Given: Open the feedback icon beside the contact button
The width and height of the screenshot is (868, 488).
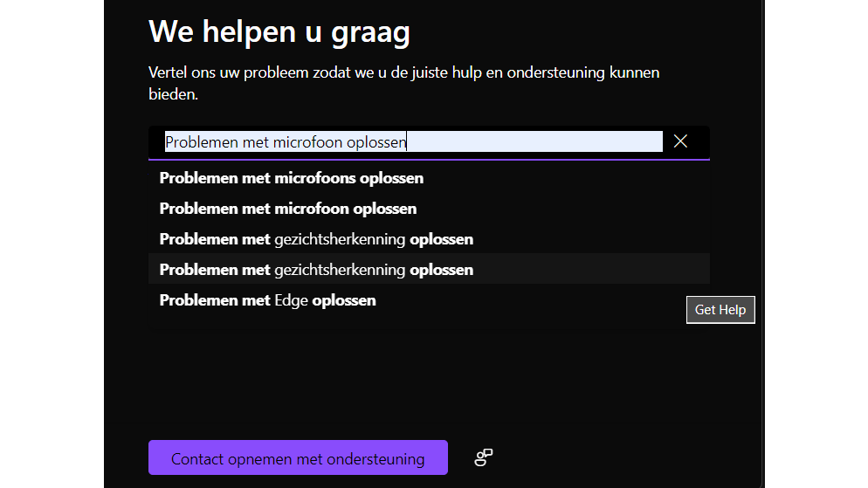Looking at the screenshot, I should (484, 457).
